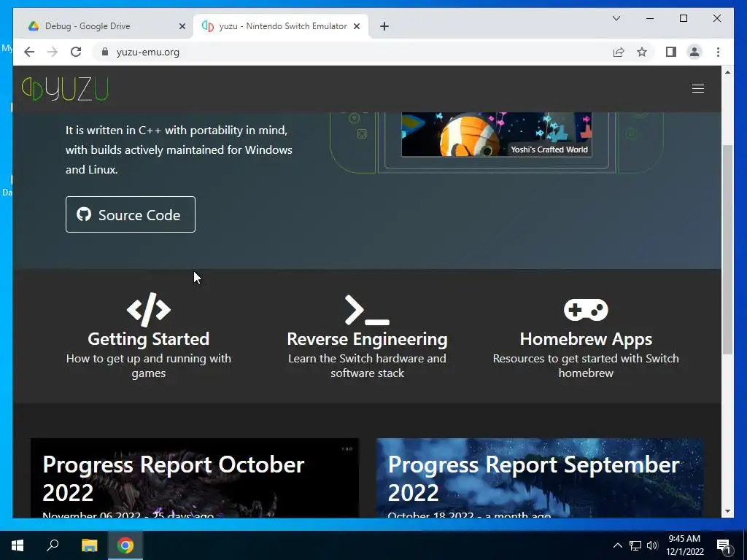Viewport: 747px width, 560px height.
Task: Bookmark this page with the star
Action: [642, 52]
